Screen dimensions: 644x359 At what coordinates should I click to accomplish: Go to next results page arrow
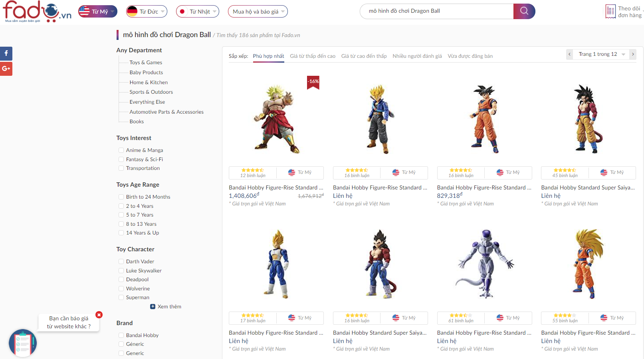(633, 54)
